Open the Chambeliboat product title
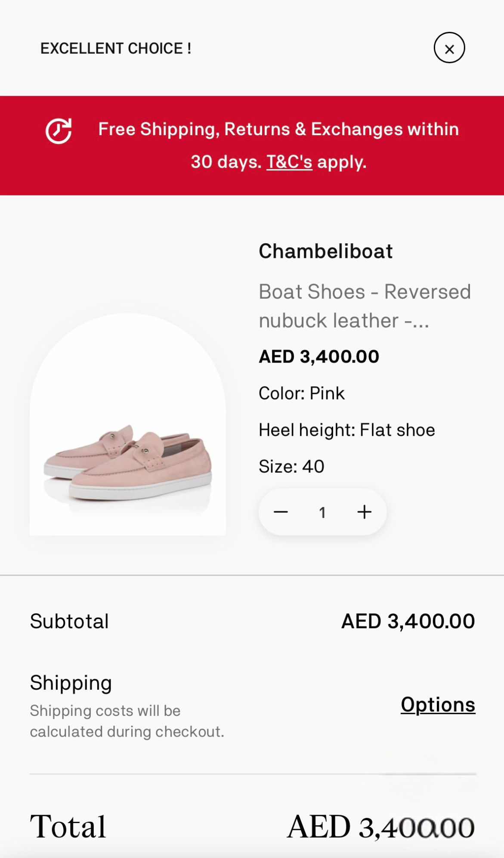 pos(325,251)
